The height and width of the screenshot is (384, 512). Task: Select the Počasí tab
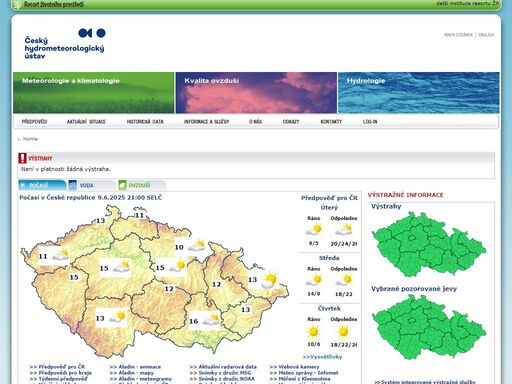coord(42,185)
